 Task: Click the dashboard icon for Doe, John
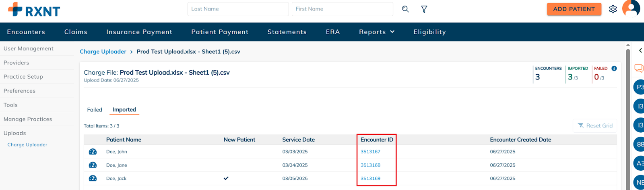pyautogui.click(x=93, y=152)
